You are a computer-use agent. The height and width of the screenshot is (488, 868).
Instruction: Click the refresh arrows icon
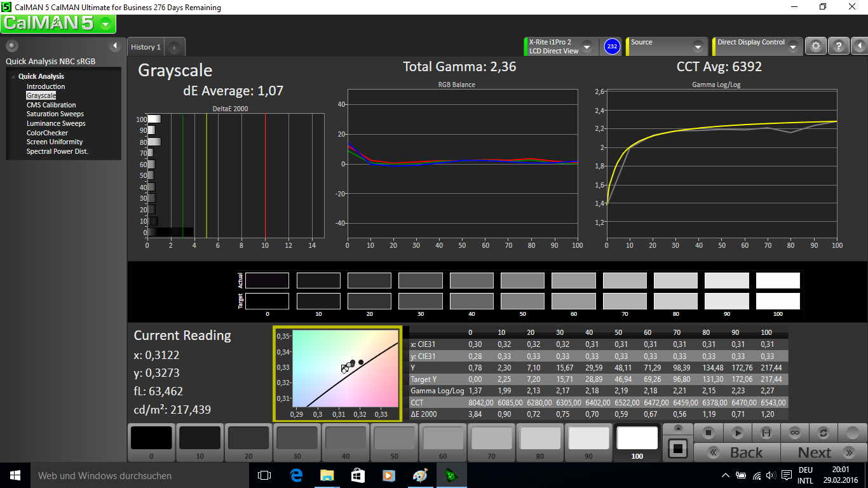pos(824,433)
